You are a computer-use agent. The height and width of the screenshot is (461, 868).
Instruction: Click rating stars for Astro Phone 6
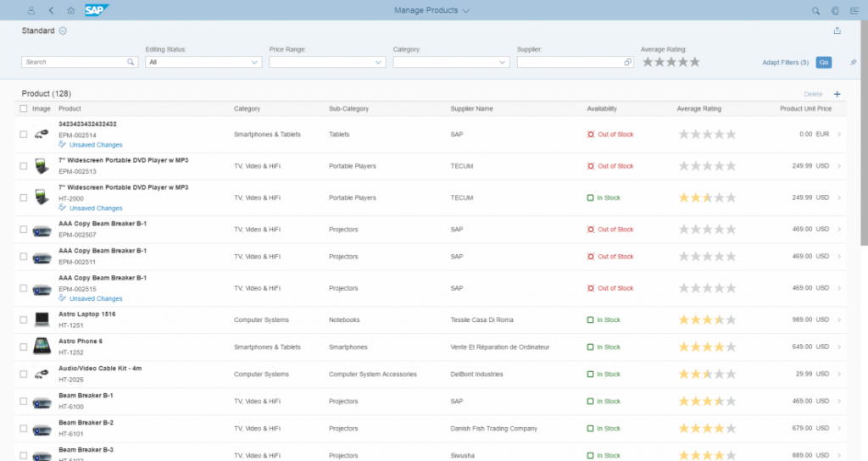[x=708, y=347]
